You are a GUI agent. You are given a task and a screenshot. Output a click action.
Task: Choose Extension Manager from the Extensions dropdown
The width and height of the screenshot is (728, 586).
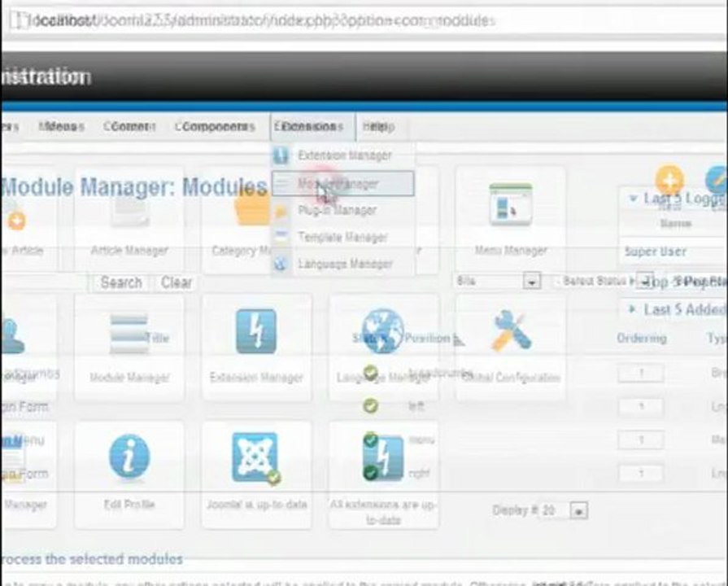(x=342, y=155)
